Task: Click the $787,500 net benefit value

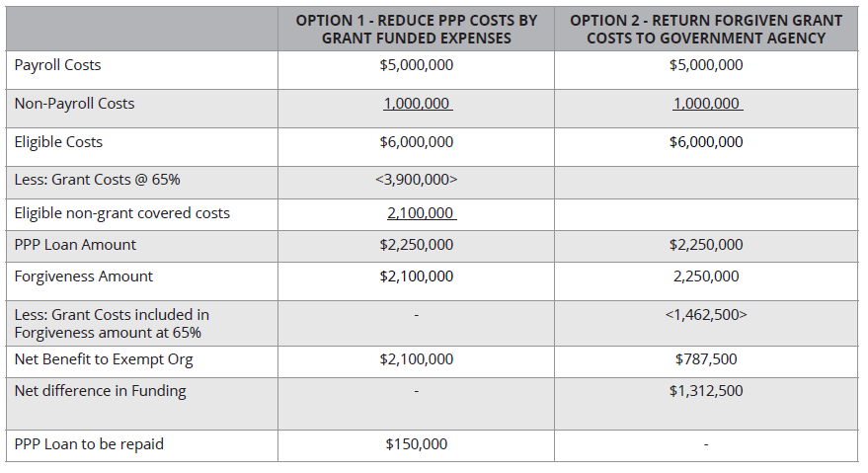Action: point(706,359)
